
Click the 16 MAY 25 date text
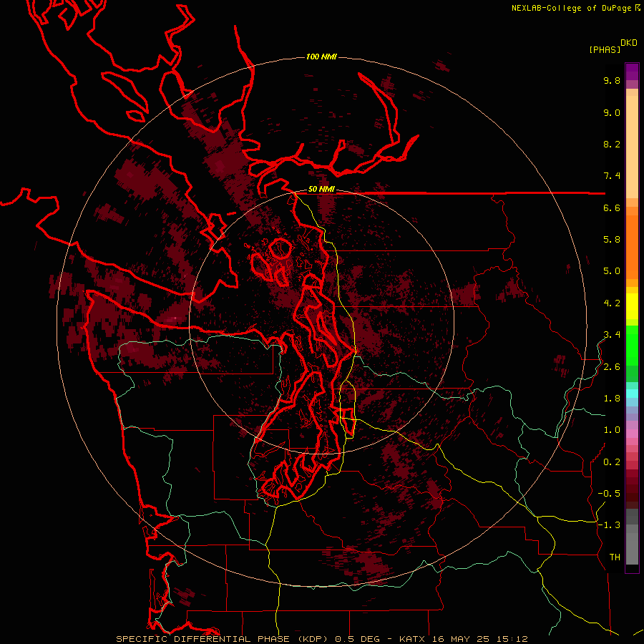click(x=460, y=639)
